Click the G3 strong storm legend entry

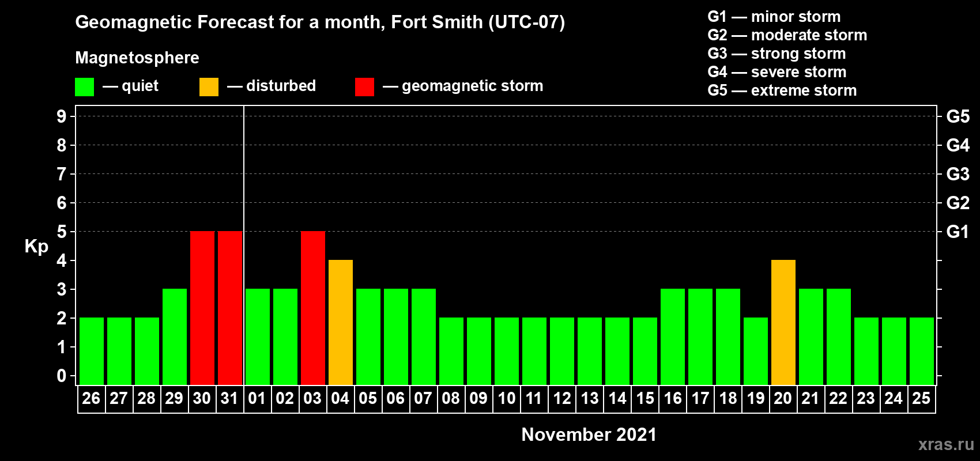pyautogui.click(x=777, y=54)
